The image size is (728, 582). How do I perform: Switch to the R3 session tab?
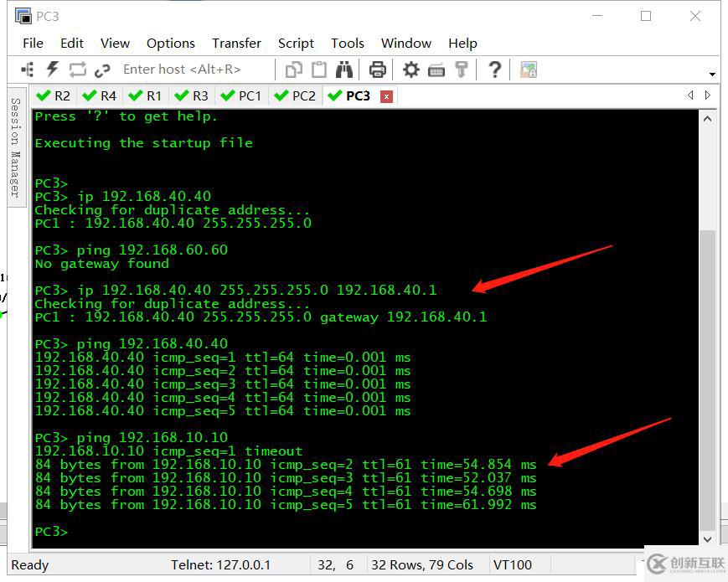click(191, 96)
